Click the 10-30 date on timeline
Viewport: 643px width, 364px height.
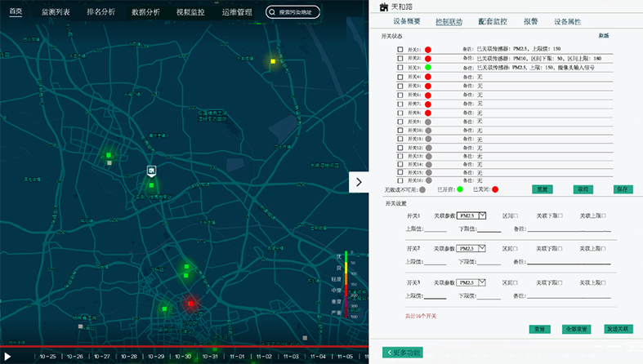pyautogui.click(x=183, y=357)
